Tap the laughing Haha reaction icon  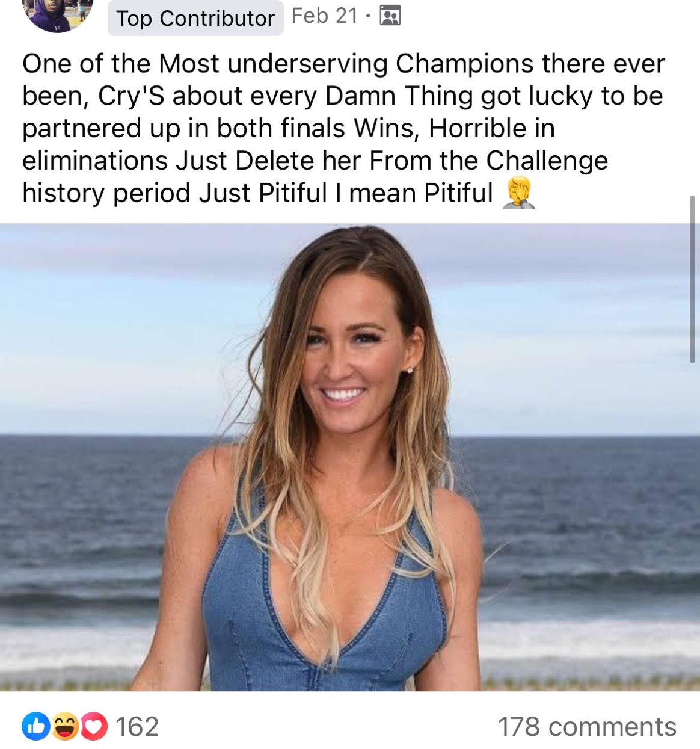click(x=65, y=726)
